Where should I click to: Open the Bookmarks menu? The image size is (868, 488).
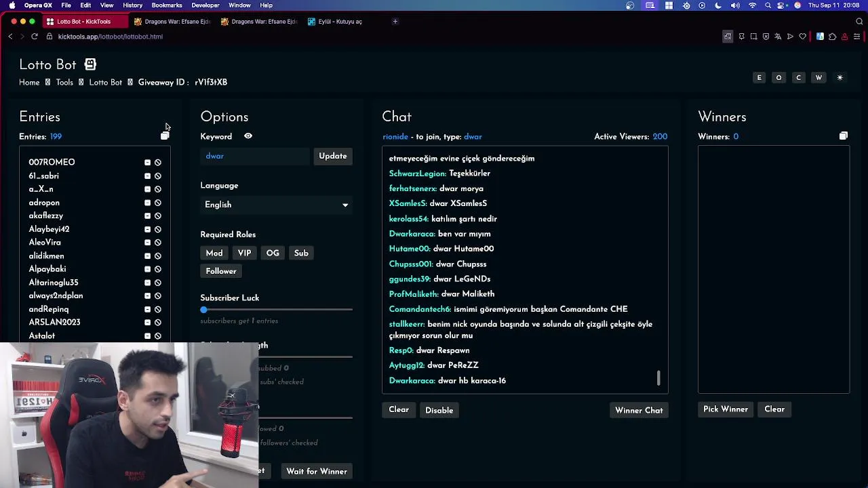coord(167,5)
